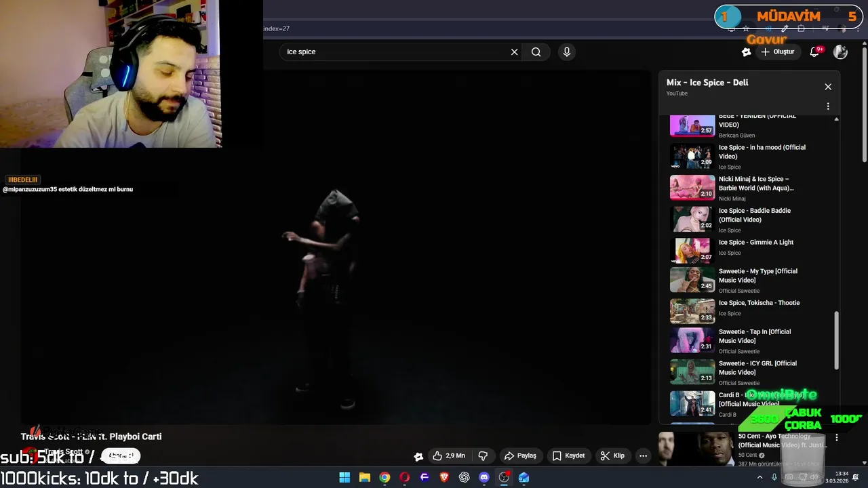This screenshot has width=868, height=488.
Task: Open the YouTube account avatar menu
Action: click(840, 52)
